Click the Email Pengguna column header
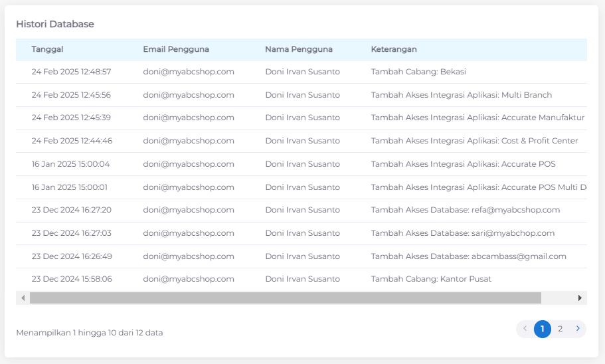This screenshot has height=364, width=605. (176, 49)
